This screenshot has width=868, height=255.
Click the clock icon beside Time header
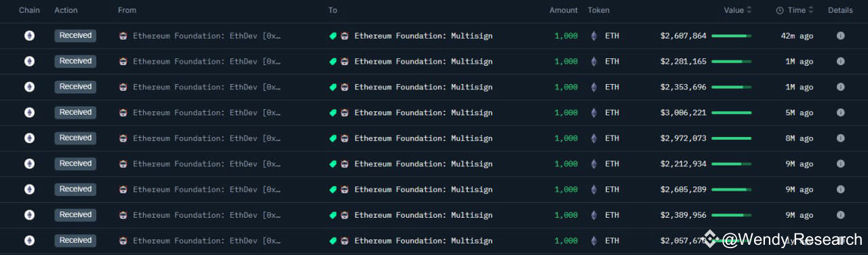[x=780, y=10]
